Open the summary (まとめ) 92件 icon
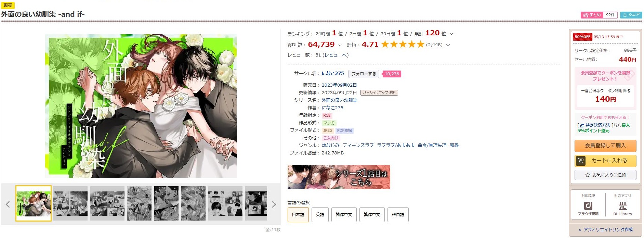The height and width of the screenshot is (238, 644). (599, 15)
